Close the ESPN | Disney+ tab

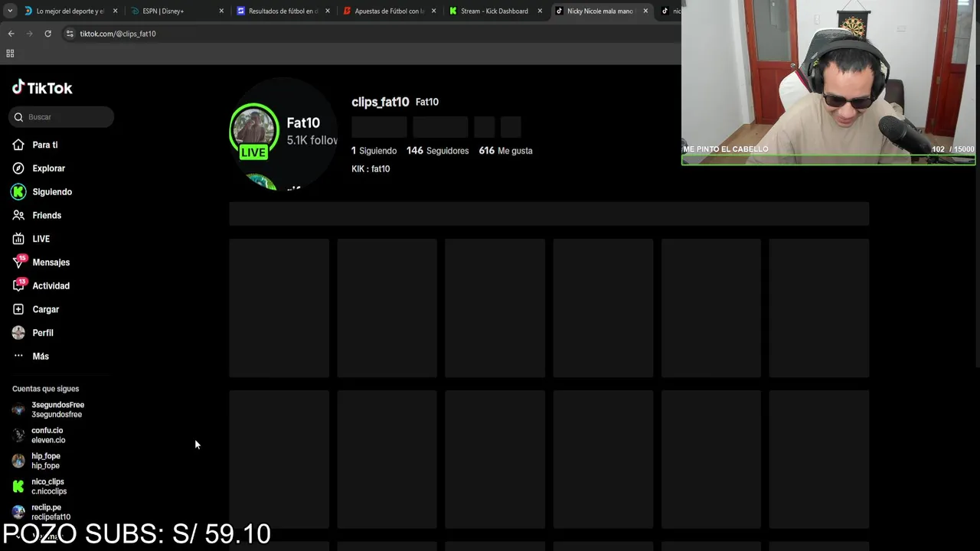(221, 11)
